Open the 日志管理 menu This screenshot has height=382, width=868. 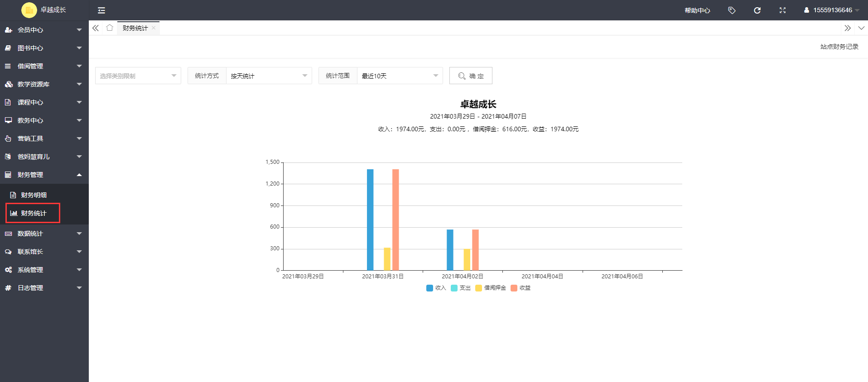pos(44,288)
